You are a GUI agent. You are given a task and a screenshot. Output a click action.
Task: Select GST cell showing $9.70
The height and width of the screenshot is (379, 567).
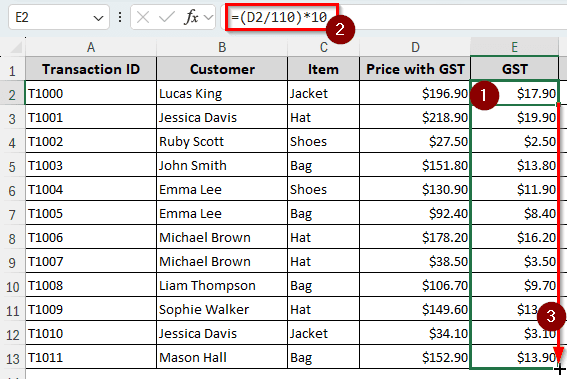(x=514, y=285)
